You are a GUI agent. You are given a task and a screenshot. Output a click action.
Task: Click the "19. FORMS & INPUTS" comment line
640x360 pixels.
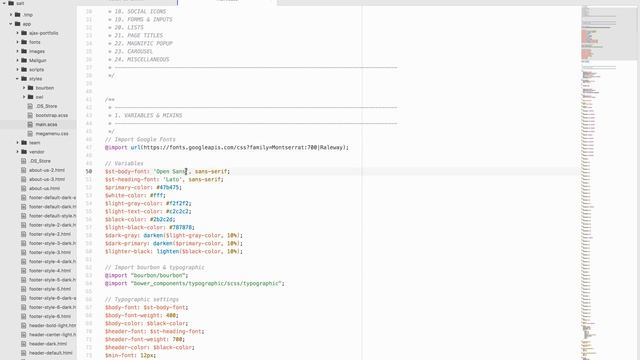coord(143,20)
